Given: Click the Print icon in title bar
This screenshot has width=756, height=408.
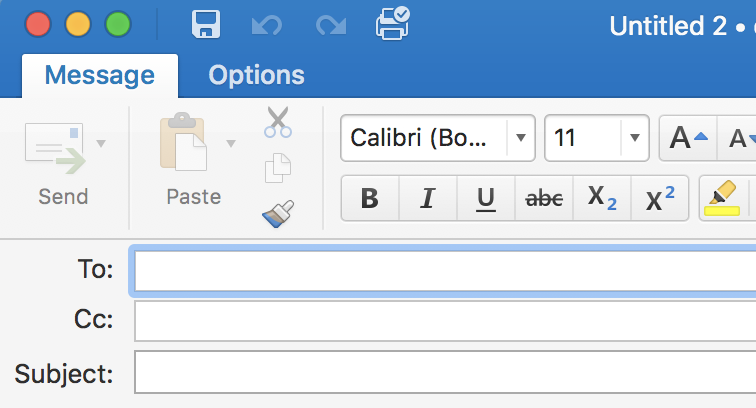Looking at the screenshot, I should pyautogui.click(x=392, y=24).
